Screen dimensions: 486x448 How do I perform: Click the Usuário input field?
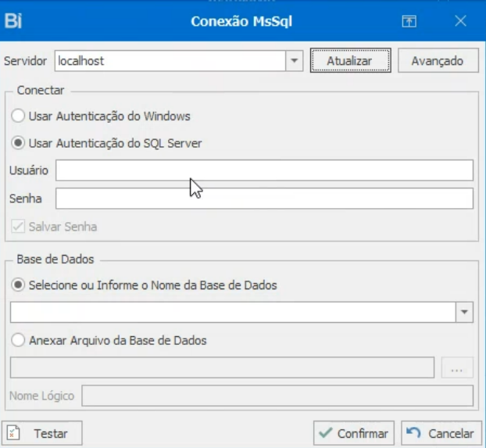click(264, 170)
